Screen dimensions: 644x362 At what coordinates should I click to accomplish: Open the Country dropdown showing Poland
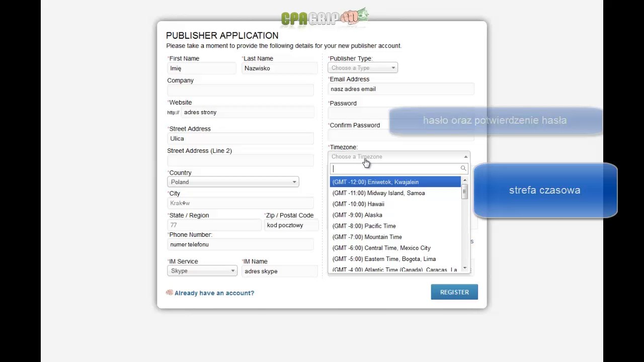click(233, 182)
